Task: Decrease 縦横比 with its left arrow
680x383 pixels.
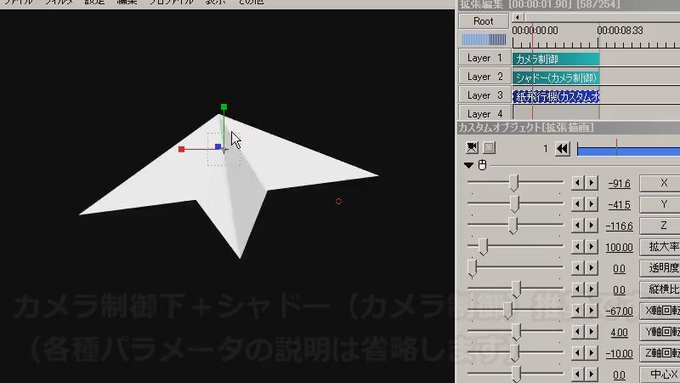Action: point(577,289)
